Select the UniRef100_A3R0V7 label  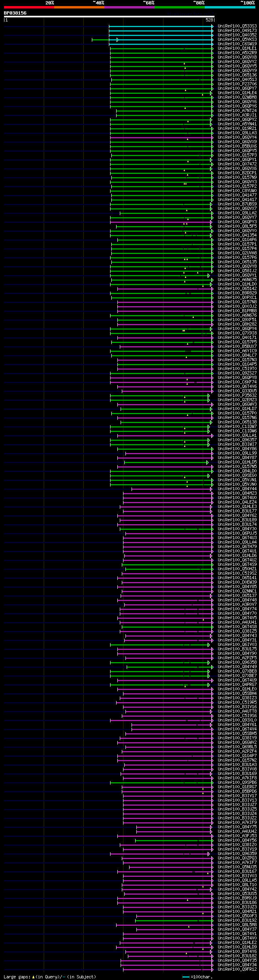point(237,604)
